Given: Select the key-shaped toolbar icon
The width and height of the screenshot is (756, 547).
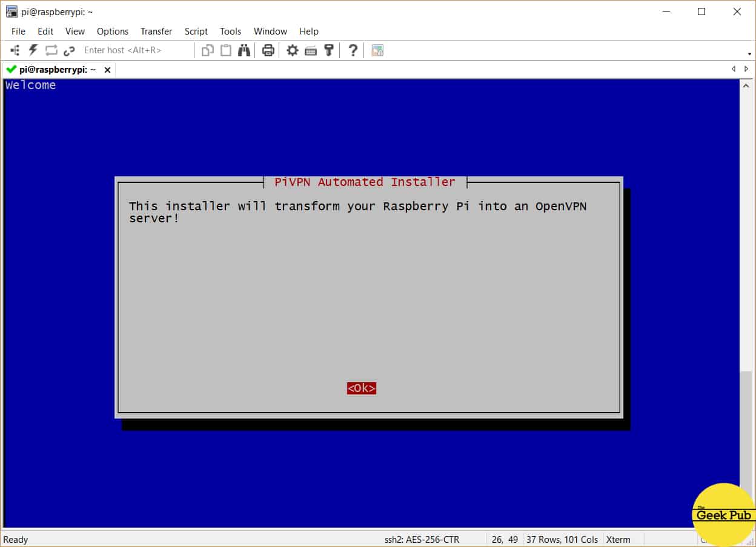Looking at the screenshot, I should click(329, 50).
